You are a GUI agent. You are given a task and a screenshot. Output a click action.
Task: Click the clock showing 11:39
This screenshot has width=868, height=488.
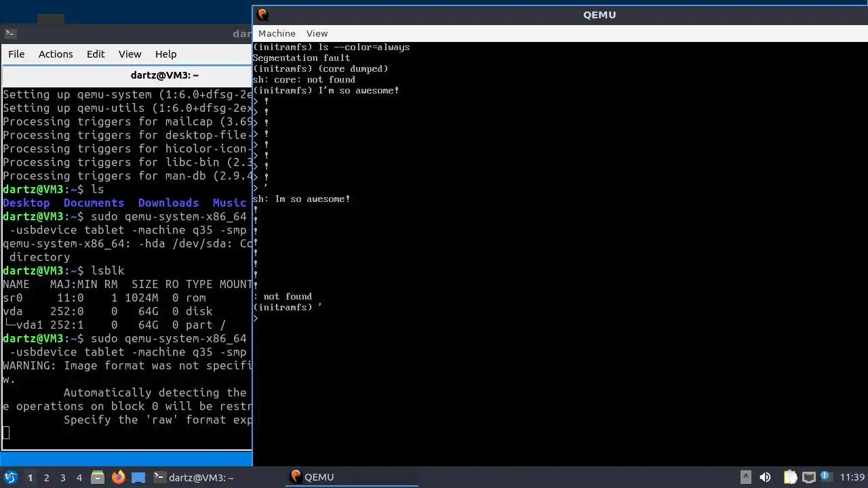click(x=852, y=477)
